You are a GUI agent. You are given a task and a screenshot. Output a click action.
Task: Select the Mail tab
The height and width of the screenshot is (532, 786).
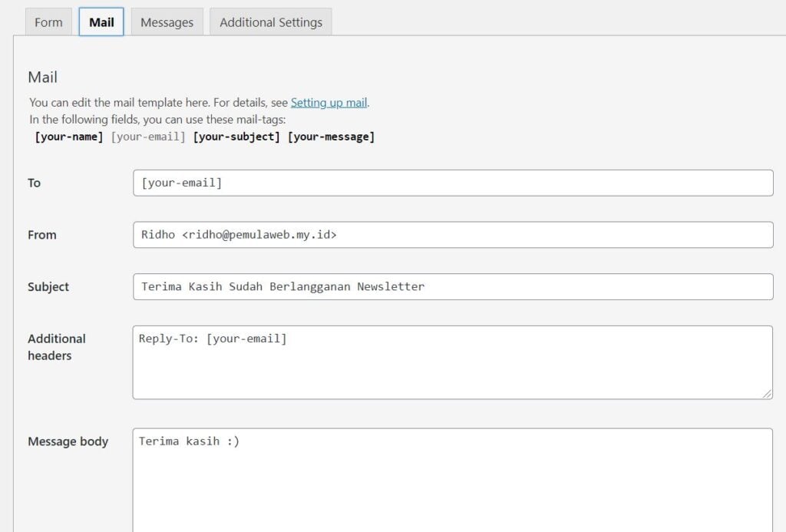(101, 22)
